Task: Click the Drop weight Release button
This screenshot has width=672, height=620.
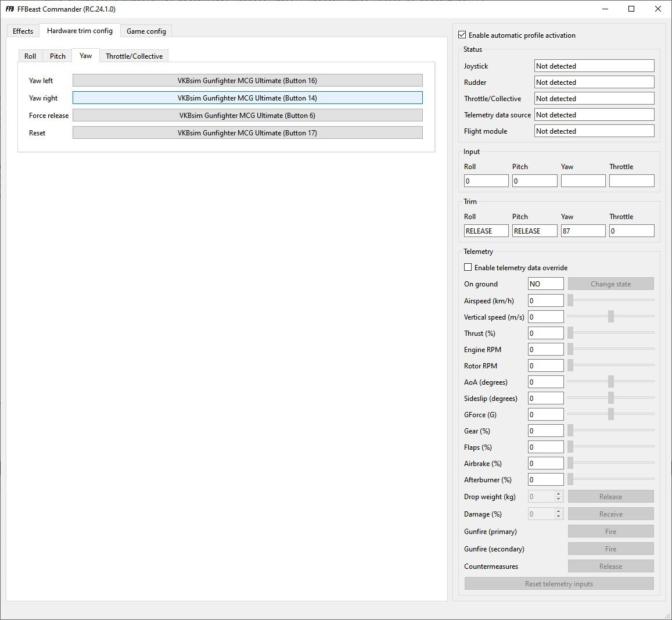Action: (610, 496)
